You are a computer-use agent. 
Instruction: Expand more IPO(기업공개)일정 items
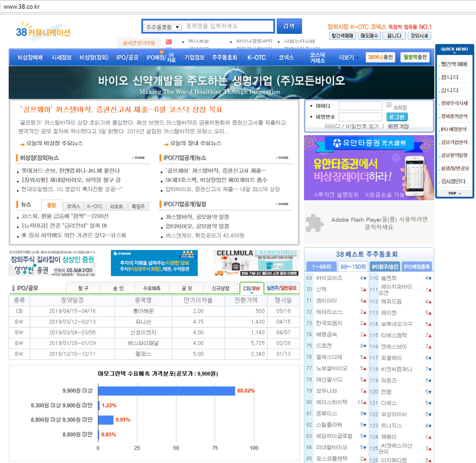pos(282,204)
